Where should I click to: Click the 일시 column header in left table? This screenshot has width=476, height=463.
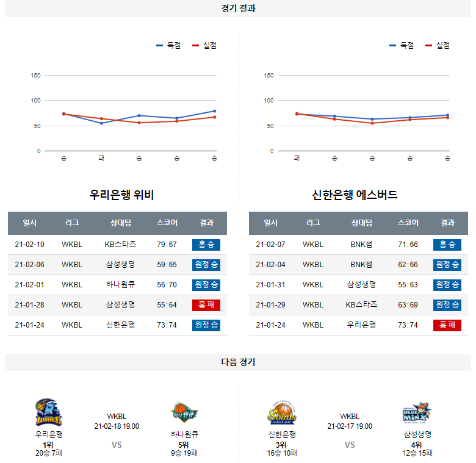30,223
